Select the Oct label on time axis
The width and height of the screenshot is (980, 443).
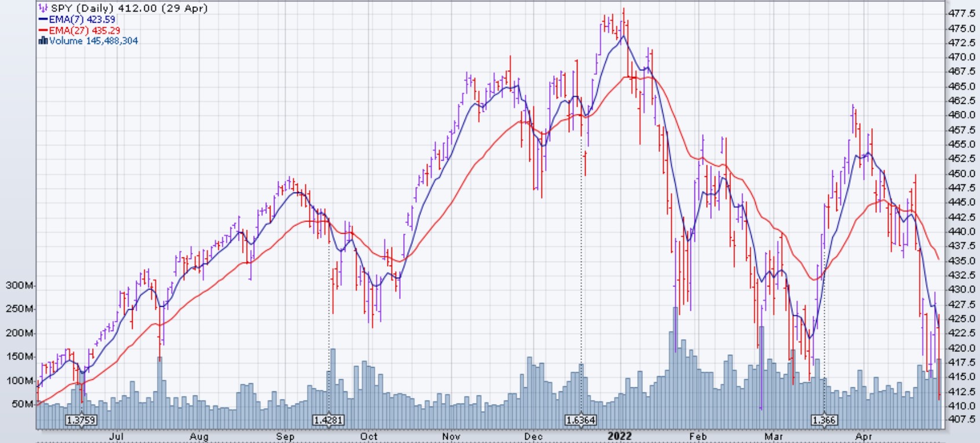(x=368, y=436)
